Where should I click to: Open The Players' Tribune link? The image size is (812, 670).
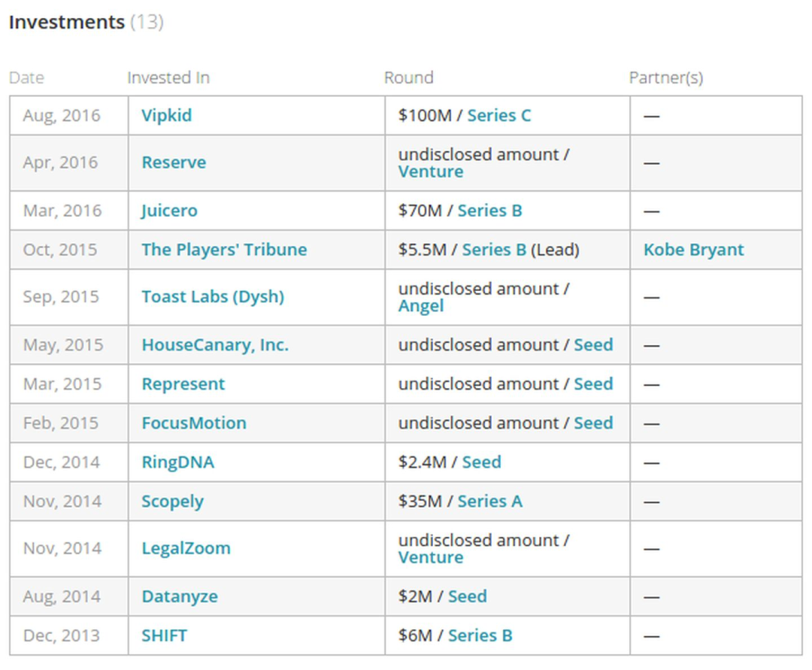coord(224,249)
